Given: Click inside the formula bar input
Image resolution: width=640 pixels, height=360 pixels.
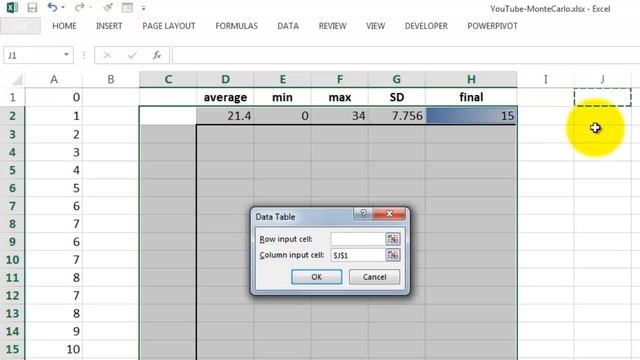Looking at the screenshot, I should [x=406, y=55].
